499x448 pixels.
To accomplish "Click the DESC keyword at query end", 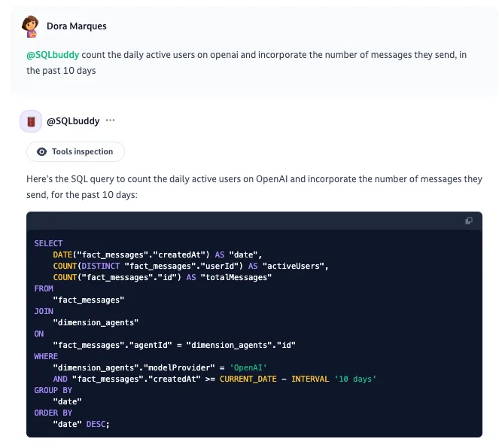I will 96,424.
